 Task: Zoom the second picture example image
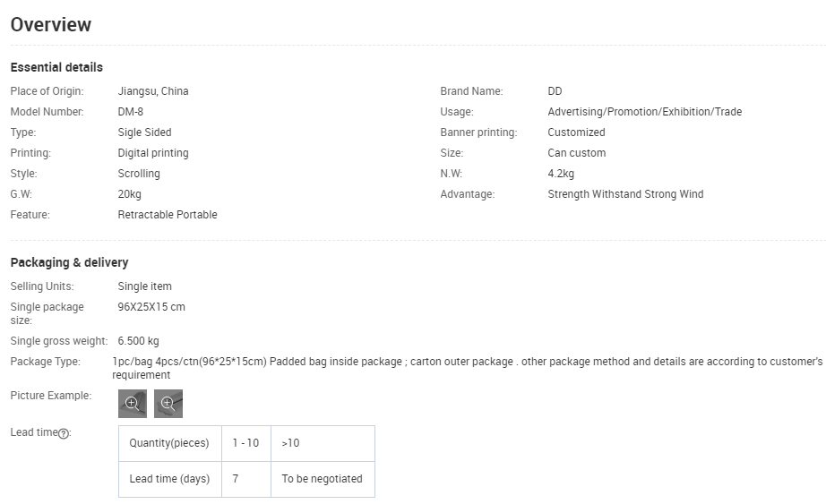pos(168,404)
